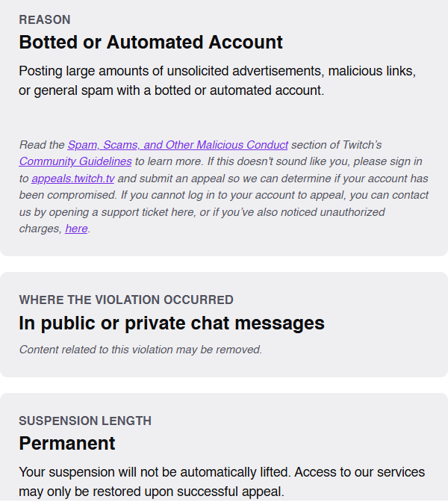Click the "SUSPENSION LENGTH" section label

pos(85,421)
